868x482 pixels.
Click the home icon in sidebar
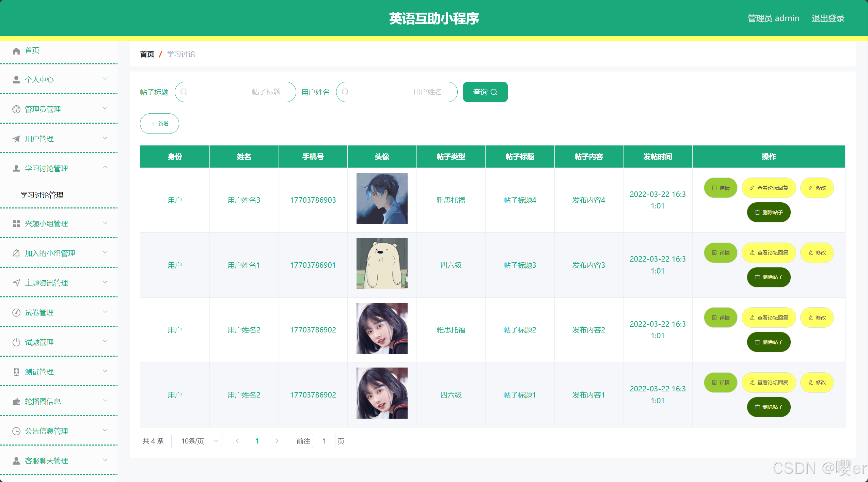[x=16, y=51]
